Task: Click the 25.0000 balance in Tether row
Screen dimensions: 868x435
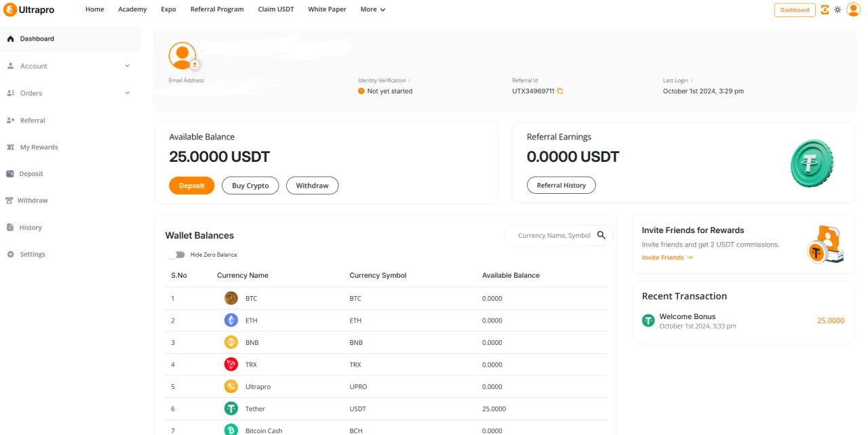Action: pyautogui.click(x=494, y=409)
